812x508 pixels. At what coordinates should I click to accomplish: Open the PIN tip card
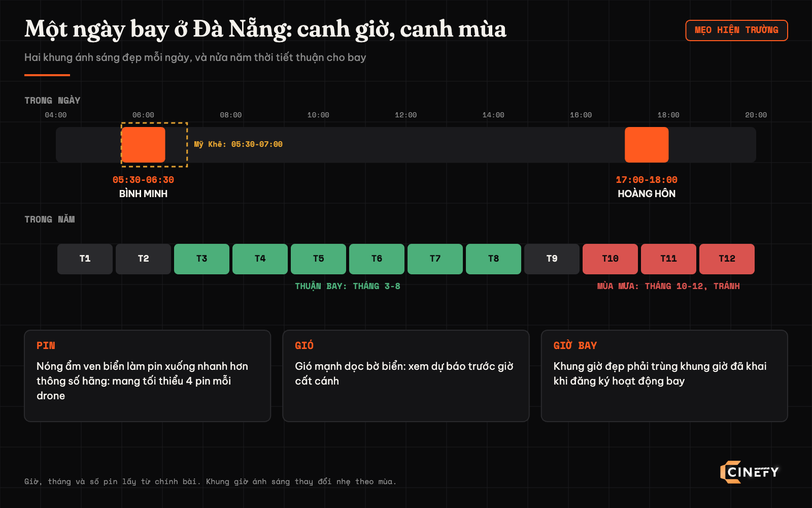147,376
